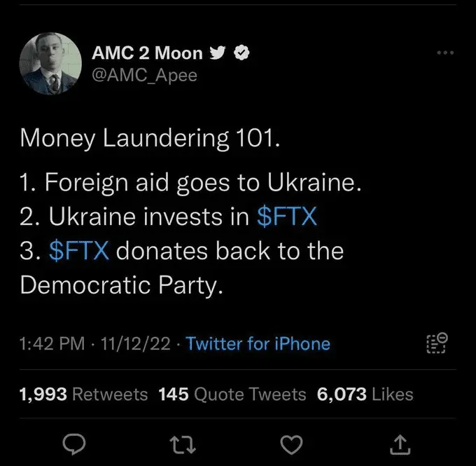Retweet this Money Laundering 101 tweet
This screenshot has width=476, height=466.
coord(185,442)
